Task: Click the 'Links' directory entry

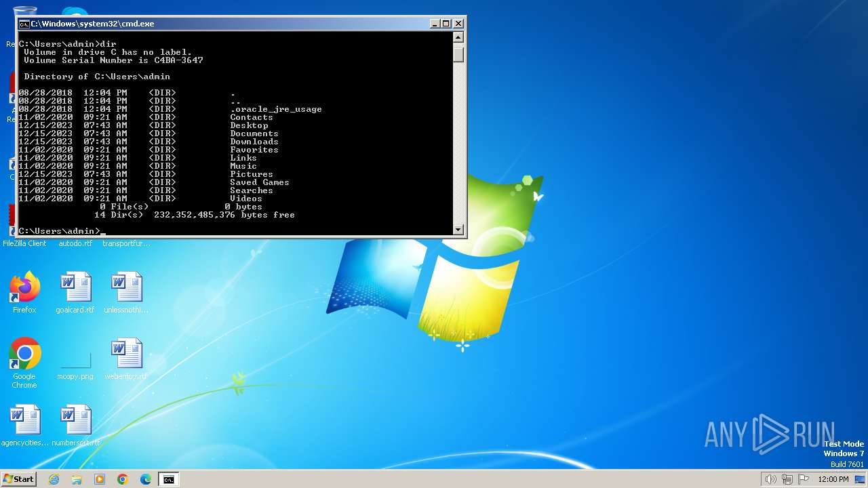Action: [243, 158]
